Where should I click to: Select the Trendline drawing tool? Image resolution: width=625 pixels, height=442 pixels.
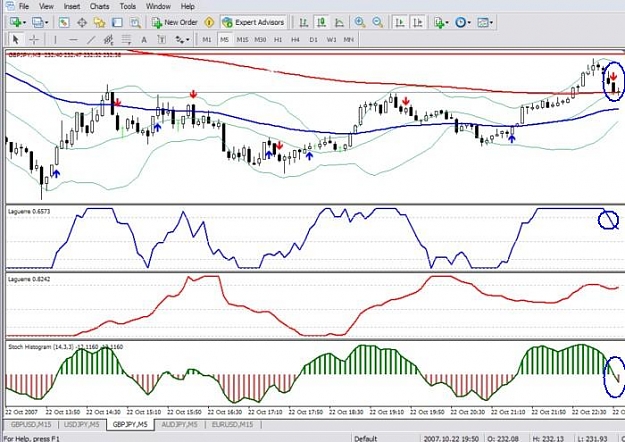tap(91, 39)
